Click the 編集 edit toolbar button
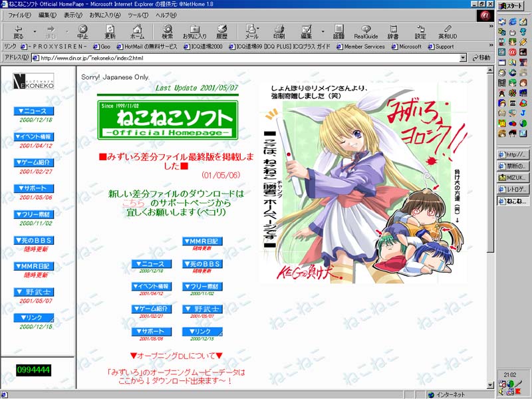The height and width of the screenshot is (399, 532). [307, 32]
